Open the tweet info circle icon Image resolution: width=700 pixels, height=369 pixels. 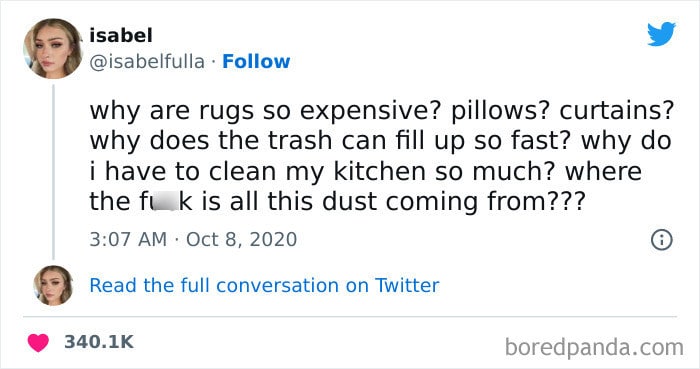(662, 240)
